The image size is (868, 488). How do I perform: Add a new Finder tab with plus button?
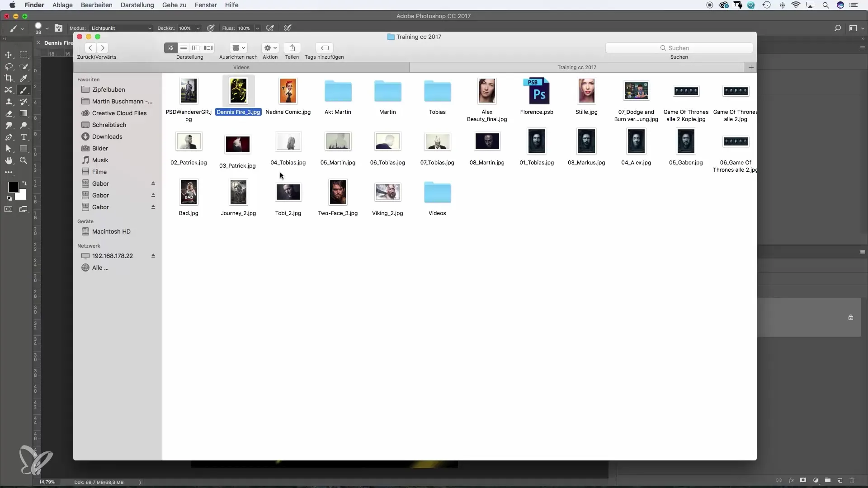point(751,67)
